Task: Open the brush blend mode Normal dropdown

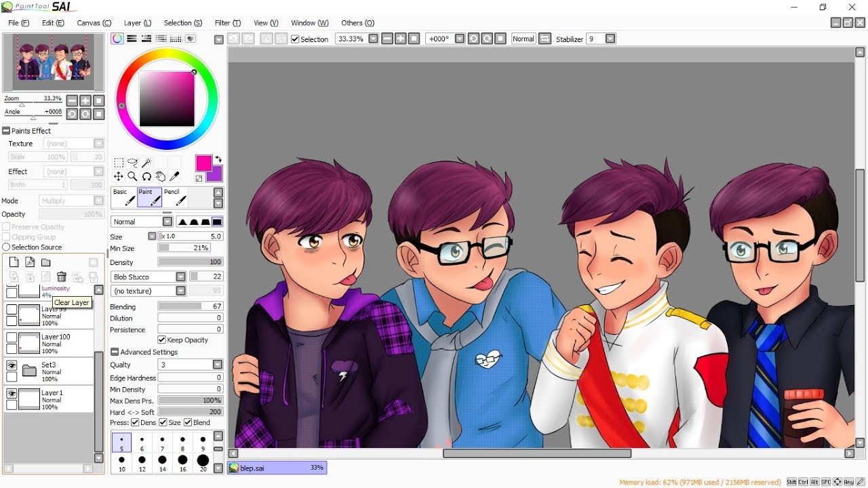Action: [167, 222]
